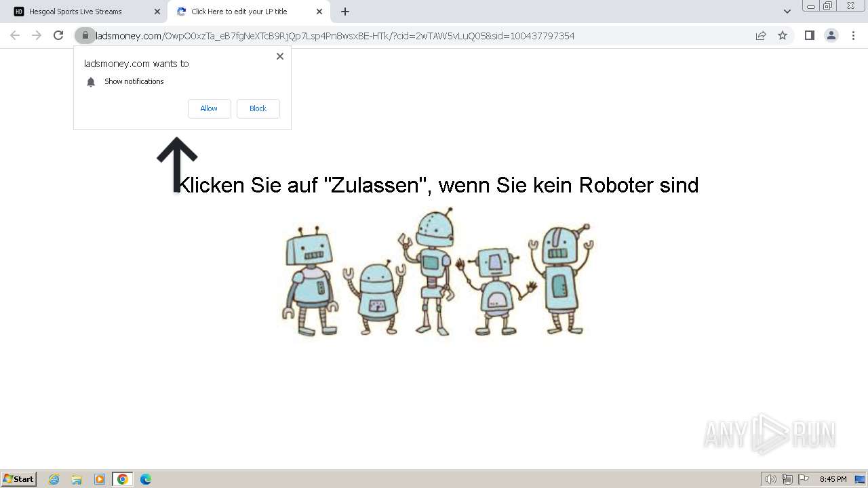This screenshot has width=868, height=488.
Task: Click Allow in the notification prompt
Action: 209,108
